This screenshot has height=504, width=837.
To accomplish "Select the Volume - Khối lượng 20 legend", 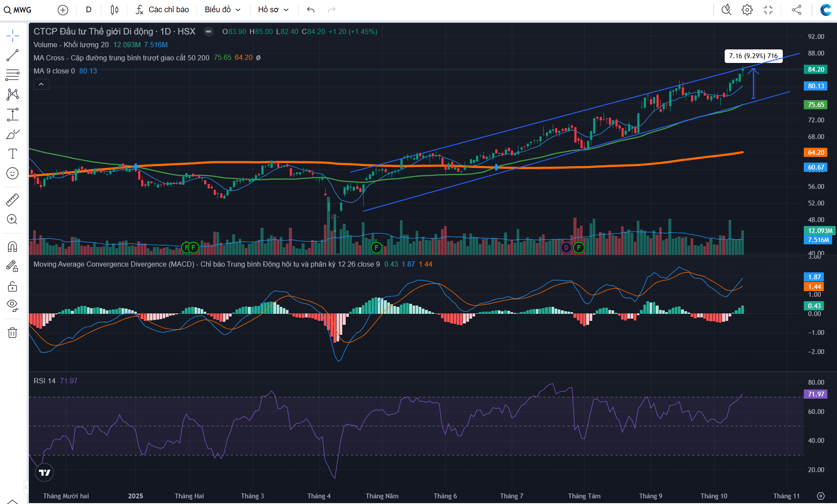I will (x=71, y=45).
